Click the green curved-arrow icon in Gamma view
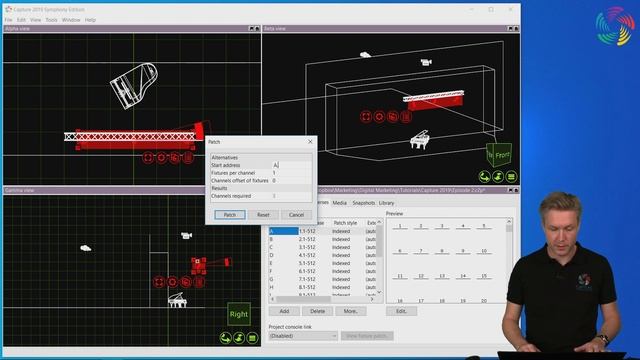 click(x=226, y=338)
